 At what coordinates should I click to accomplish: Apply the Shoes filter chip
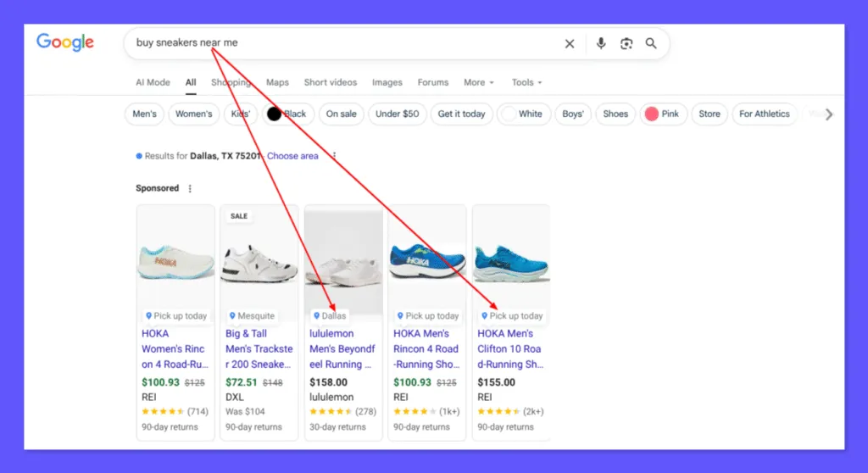[x=615, y=114]
